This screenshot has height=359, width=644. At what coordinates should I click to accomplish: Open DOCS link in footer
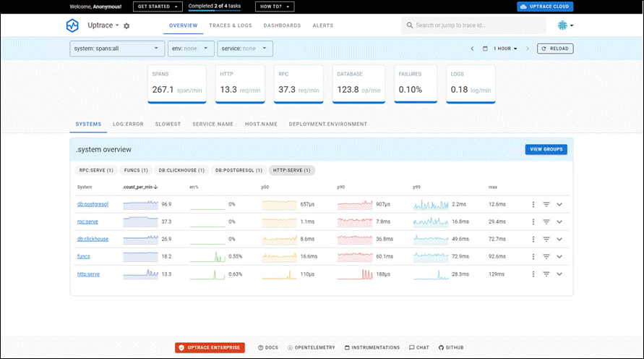click(267, 347)
